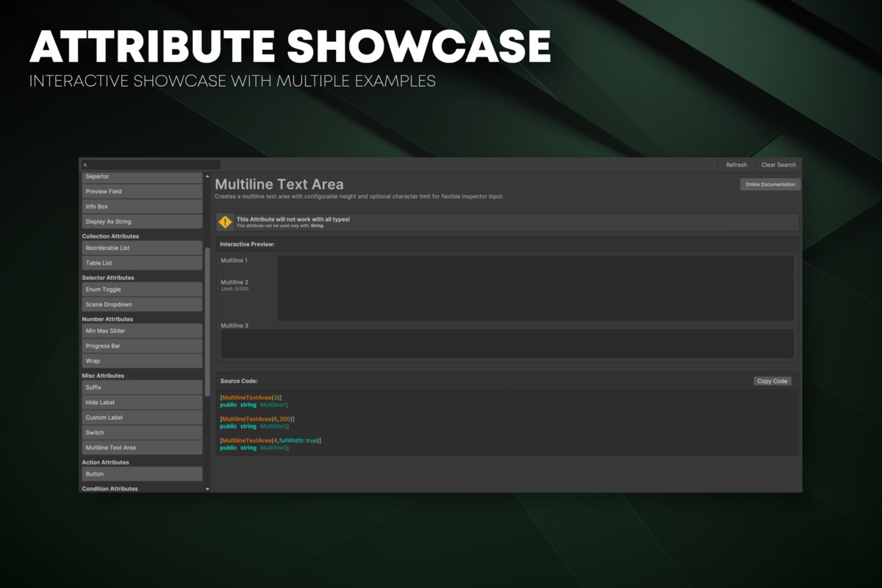Click the 'public string Multiline2;' code line
The width and height of the screenshot is (882, 588).
point(254,426)
